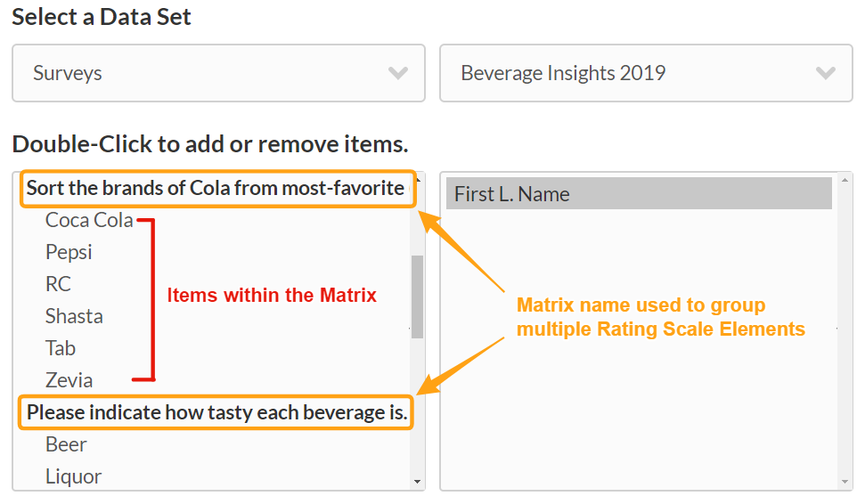Screen dimensions: 865x504
Task: Click the right list scroll down arrow
Action: click(x=845, y=482)
